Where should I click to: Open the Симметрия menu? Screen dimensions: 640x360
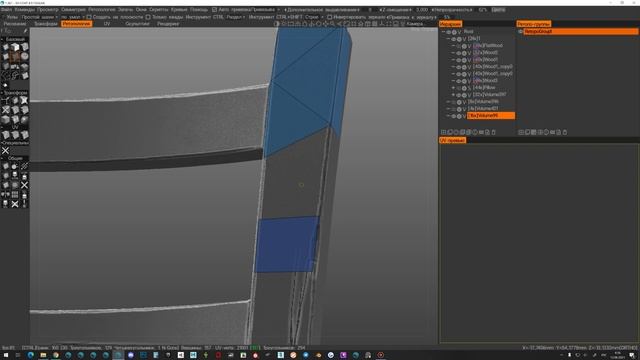[x=73, y=9]
